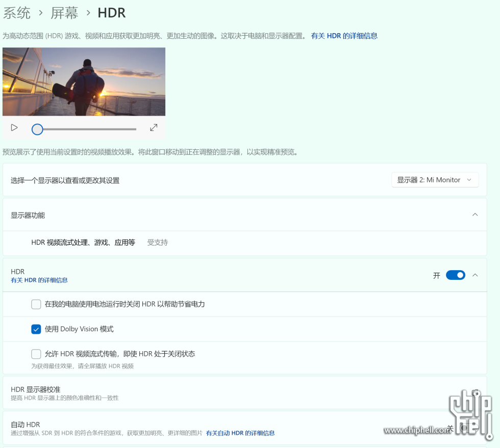
Task: Collapse the HDR options chevron
Action: [475, 275]
